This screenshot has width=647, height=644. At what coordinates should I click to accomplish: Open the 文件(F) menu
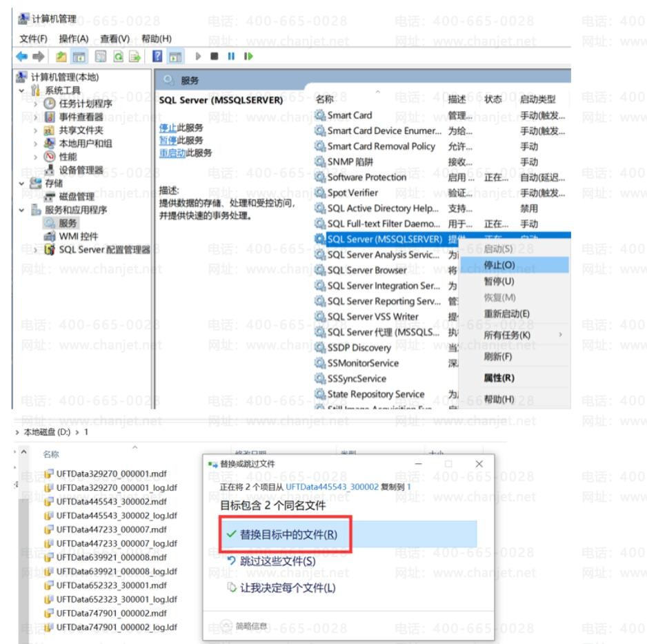point(33,39)
